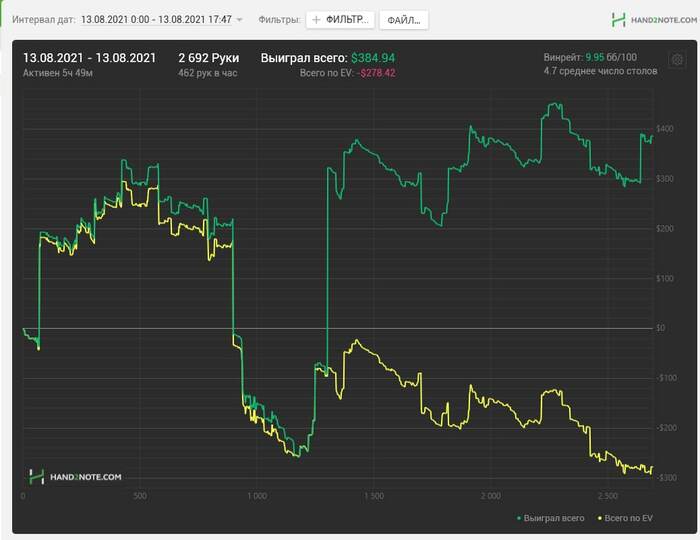Click the 4.7 среднее число столов text
The height and width of the screenshot is (540, 700).
[x=600, y=71]
